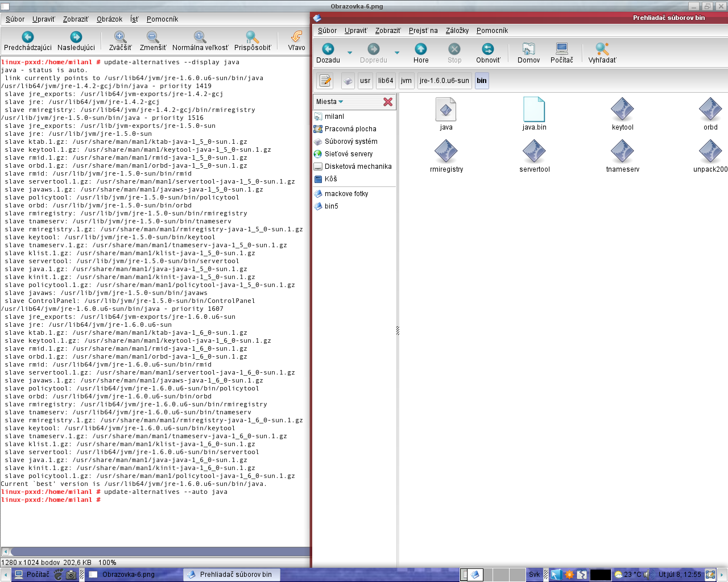Click the jvm path button
The height and width of the screenshot is (582, 728).
pos(406,81)
